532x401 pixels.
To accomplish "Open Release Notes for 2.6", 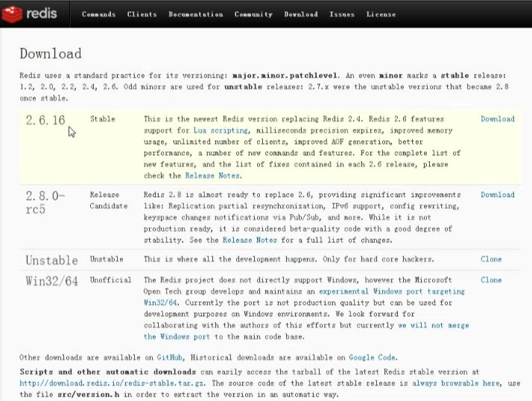I will (x=212, y=176).
